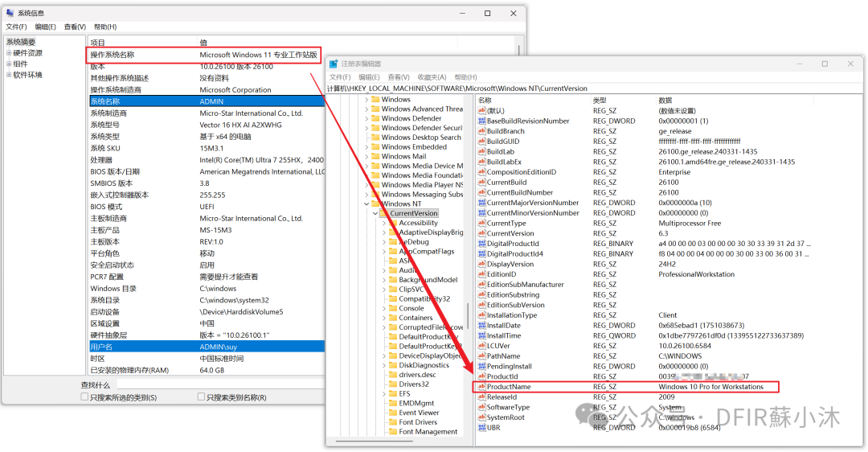Click the CurrentBuildNumber value name
Image resolution: width=868 pixels, height=452 pixels.
pyautogui.click(x=520, y=192)
